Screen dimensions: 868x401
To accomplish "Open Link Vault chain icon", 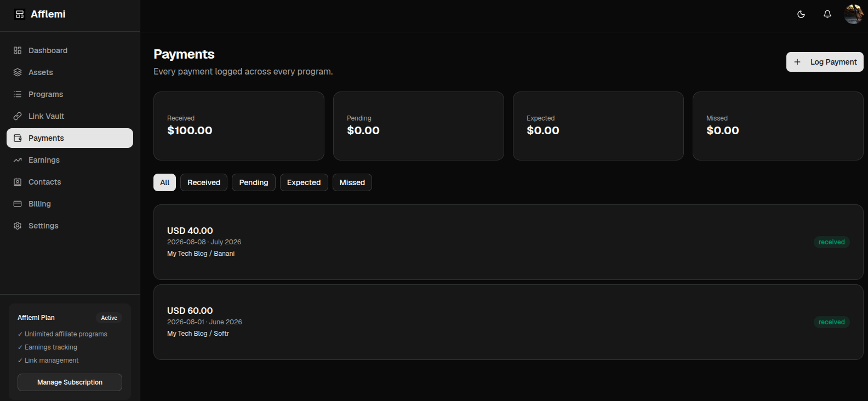I will (18, 116).
